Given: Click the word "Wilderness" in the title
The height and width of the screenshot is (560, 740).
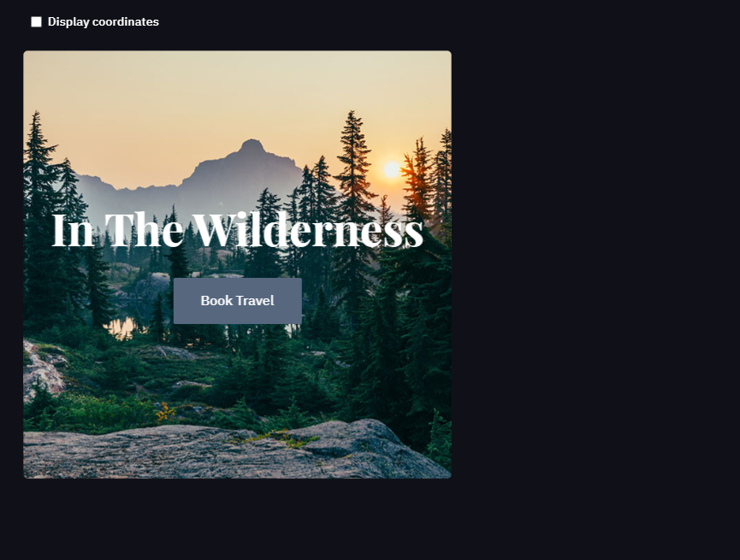Looking at the screenshot, I should (x=308, y=230).
